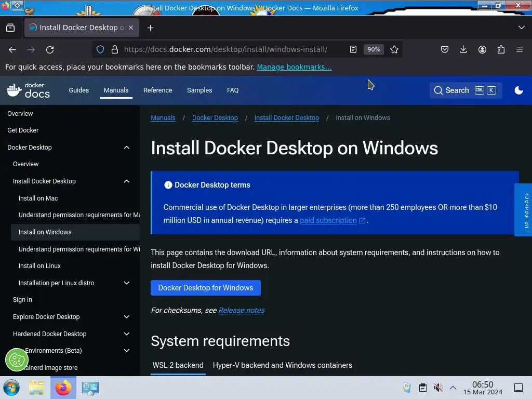Open the paid subscription link
Image resolution: width=532 pixels, height=399 pixels.
(328, 220)
